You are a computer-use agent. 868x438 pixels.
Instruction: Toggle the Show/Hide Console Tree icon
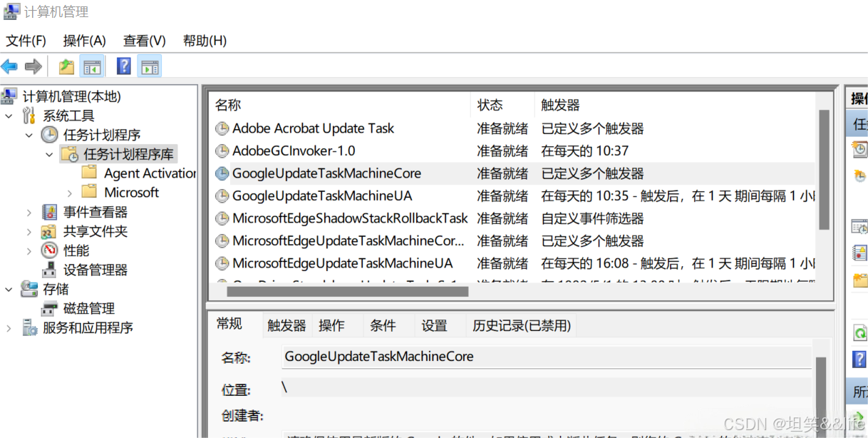point(92,67)
